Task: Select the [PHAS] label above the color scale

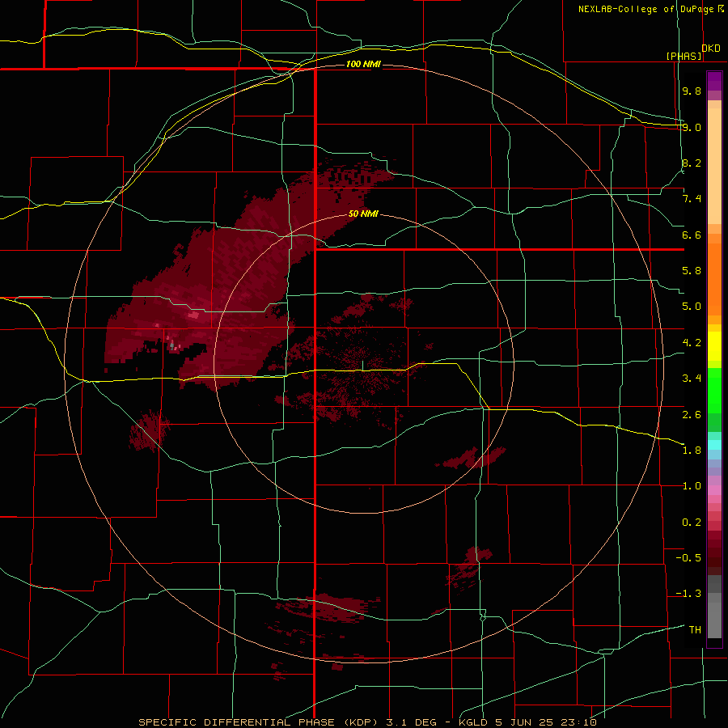Action: pos(684,56)
